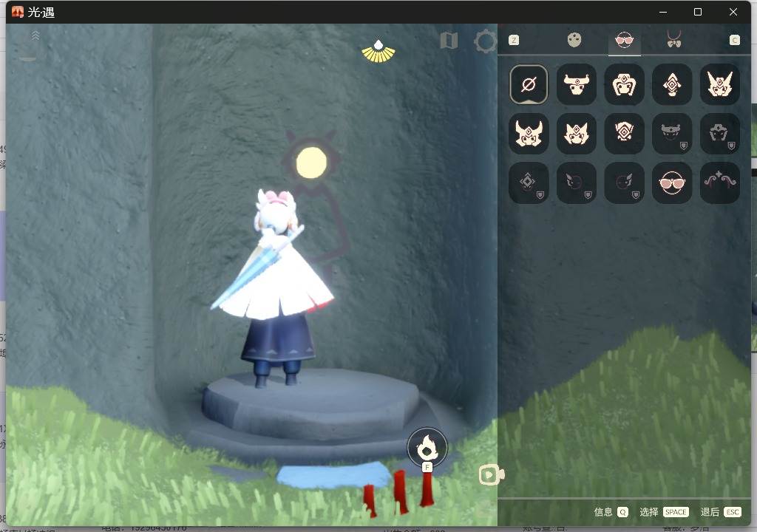Screen dimensions: 757x532
Task: Select the locked mask with left feather
Action: click(x=577, y=183)
